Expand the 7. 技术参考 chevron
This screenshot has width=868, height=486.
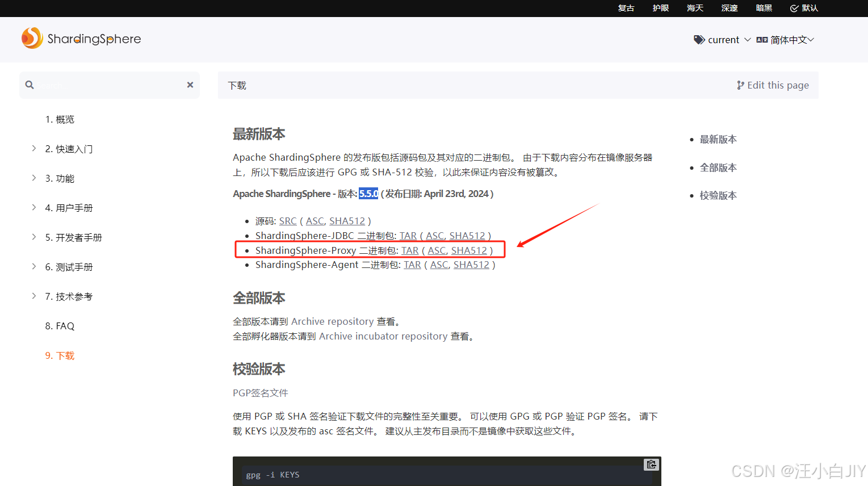pyautogui.click(x=33, y=296)
